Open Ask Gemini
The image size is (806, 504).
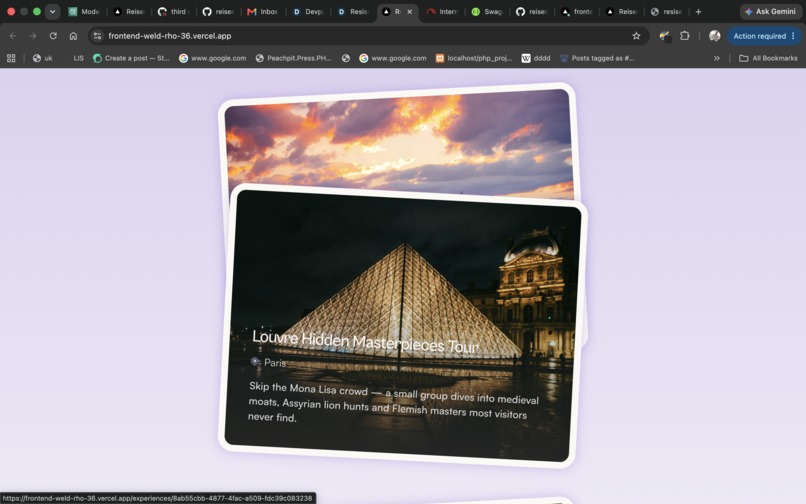tap(770, 11)
